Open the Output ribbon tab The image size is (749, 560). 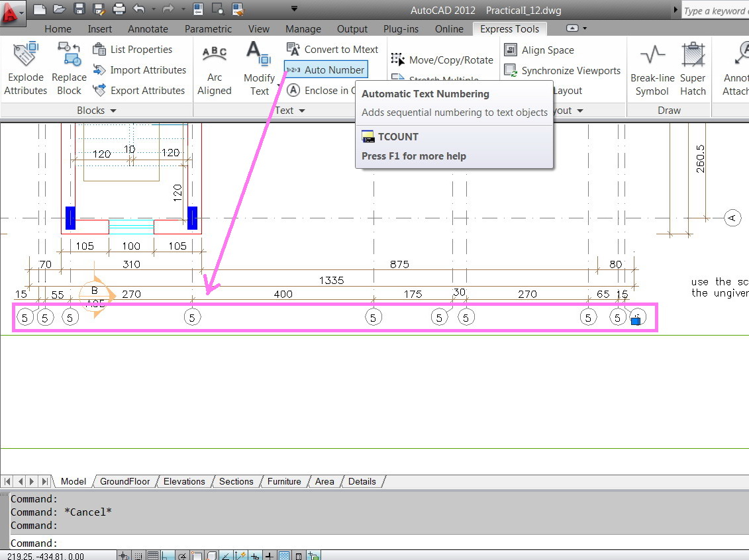click(x=352, y=28)
